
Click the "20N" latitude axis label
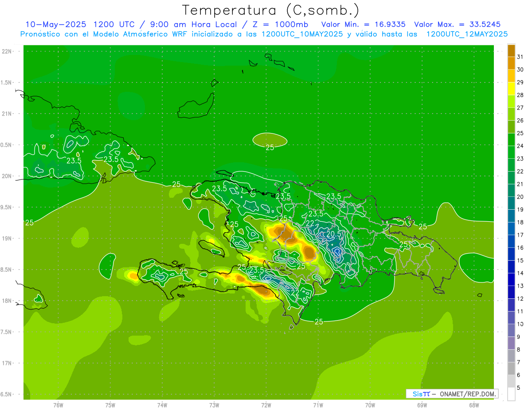click(x=7, y=176)
